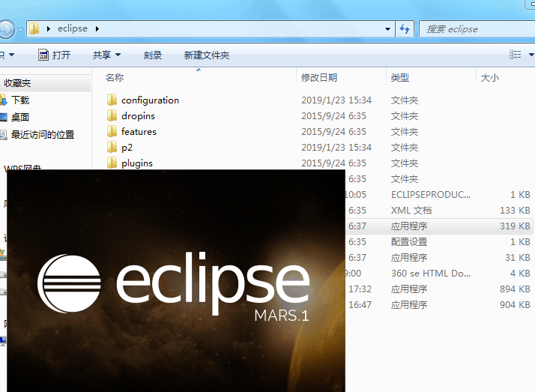Select the features folder icon
The width and height of the screenshot is (535, 392).
tap(112, 131)
